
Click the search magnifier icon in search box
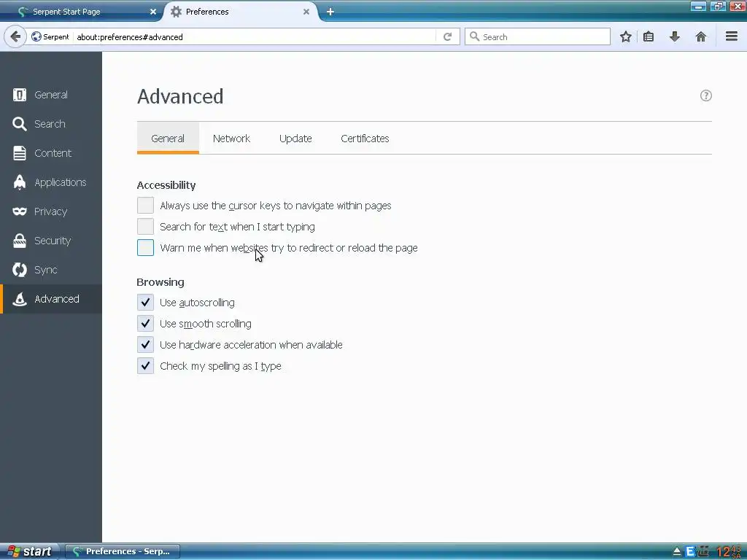(474, 36)
